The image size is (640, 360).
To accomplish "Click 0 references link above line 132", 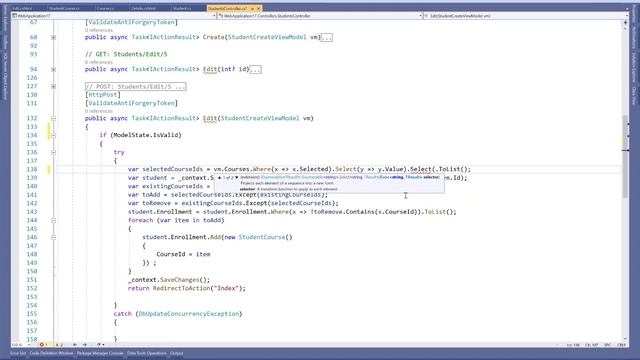I will [99, 111].
